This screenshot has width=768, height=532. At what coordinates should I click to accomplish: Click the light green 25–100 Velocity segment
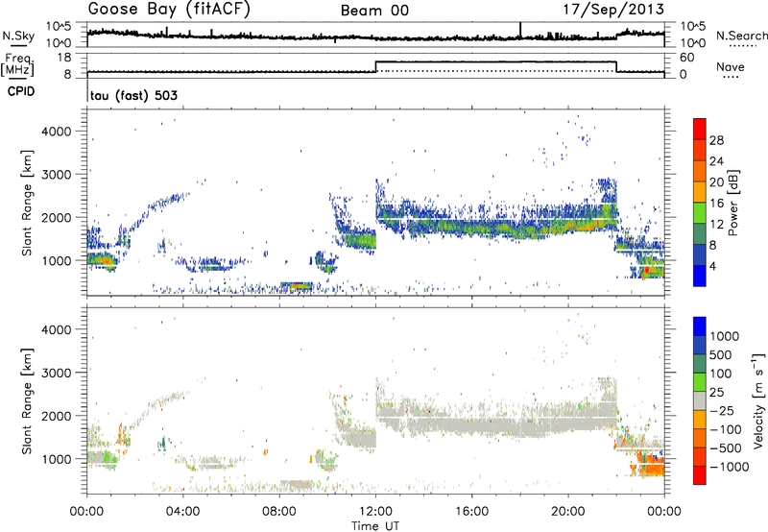pyautogui.click(x=700, y=382)
